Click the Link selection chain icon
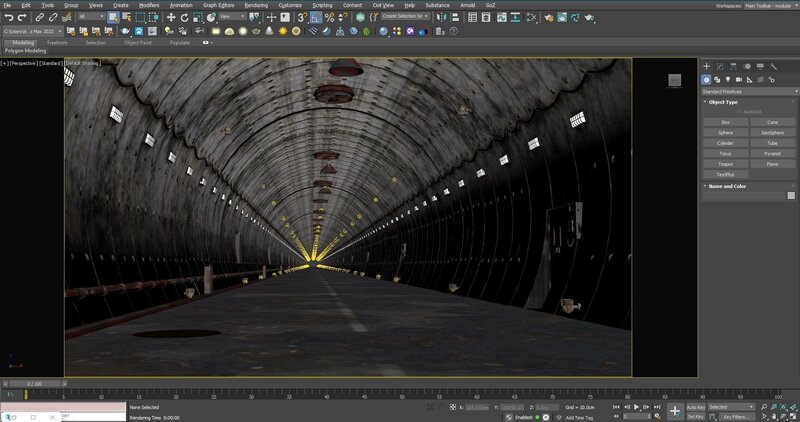Screen dimensions: 800x422 coord(40,17)
